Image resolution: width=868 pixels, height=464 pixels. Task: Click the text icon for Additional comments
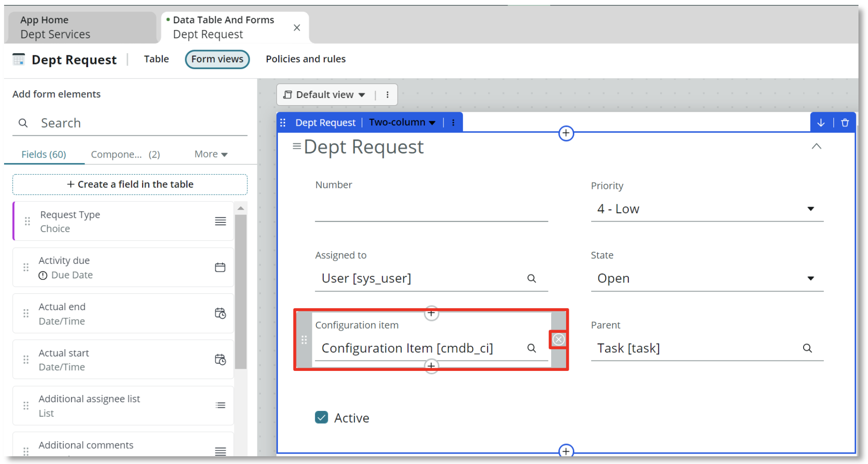(220, 451)
